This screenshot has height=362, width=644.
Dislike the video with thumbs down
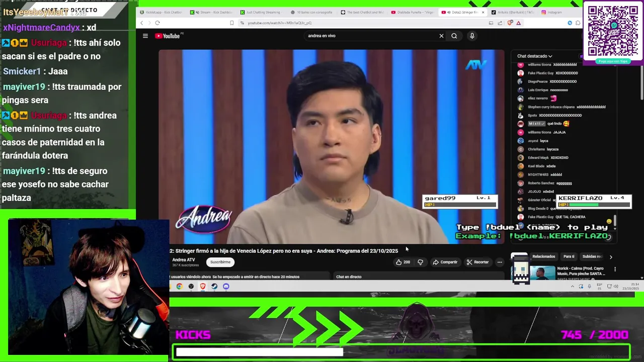tap(421, 262)
